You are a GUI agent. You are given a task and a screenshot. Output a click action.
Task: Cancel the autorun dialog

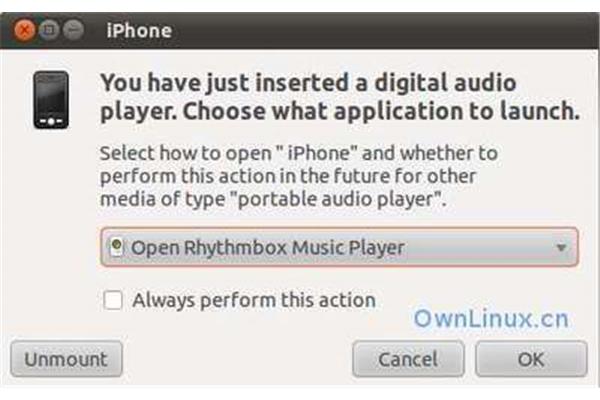[x=408, y=359]
